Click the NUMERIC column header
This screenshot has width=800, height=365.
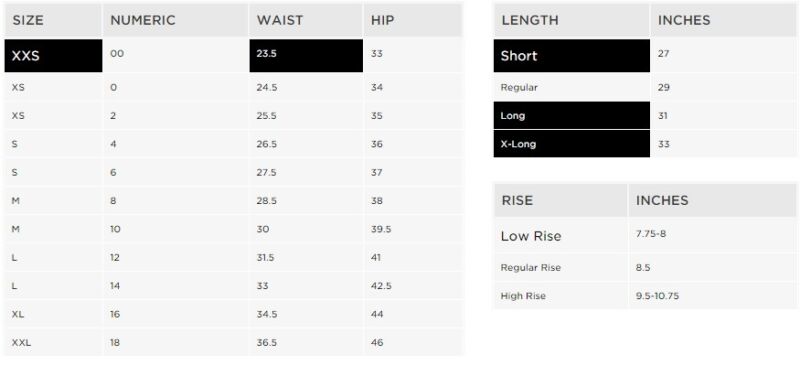[x=143, y=20]
